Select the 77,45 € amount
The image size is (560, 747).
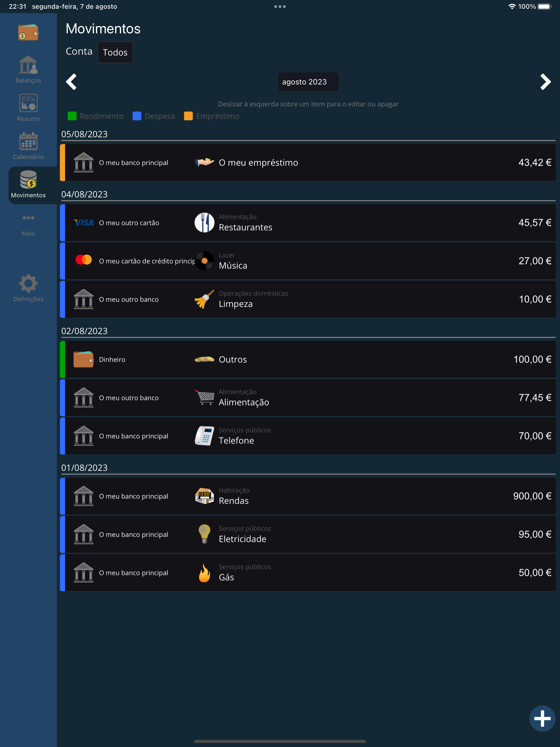535,398
